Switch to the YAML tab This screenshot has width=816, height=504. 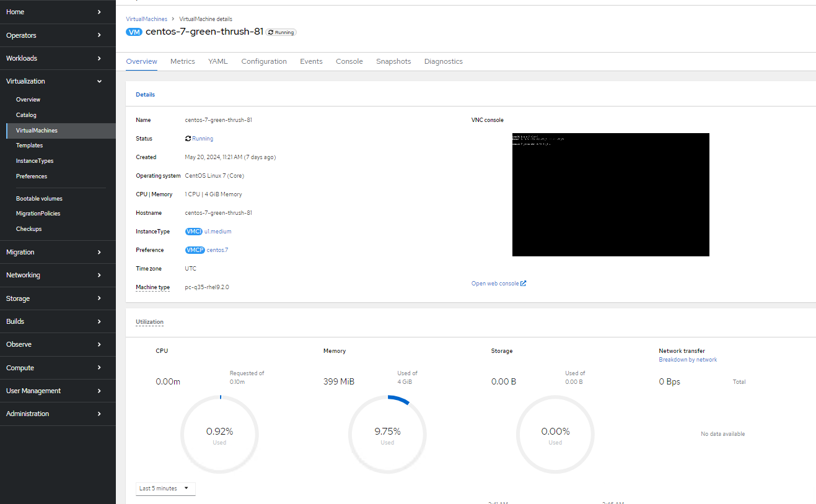(218, 61)
